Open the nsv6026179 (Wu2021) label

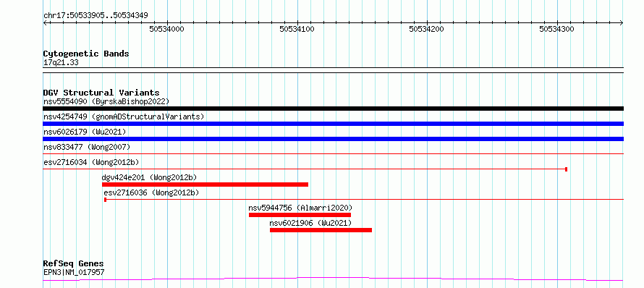click(x=85, y=132)
